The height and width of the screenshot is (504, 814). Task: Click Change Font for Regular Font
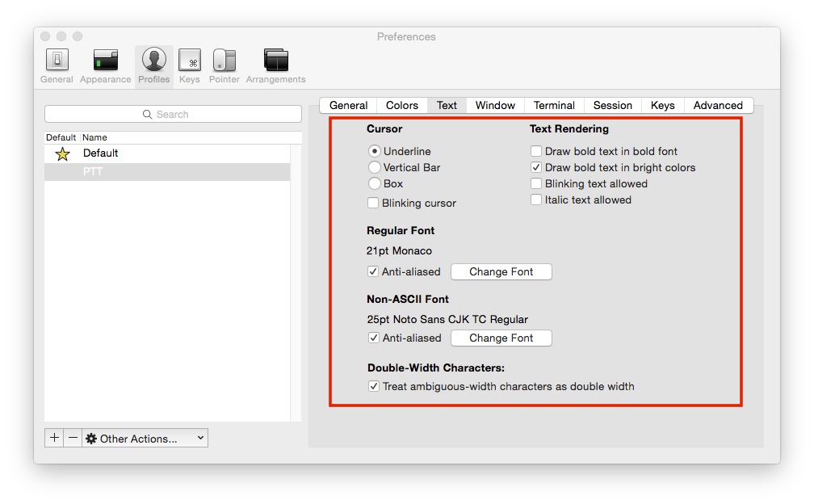point(501,272)
